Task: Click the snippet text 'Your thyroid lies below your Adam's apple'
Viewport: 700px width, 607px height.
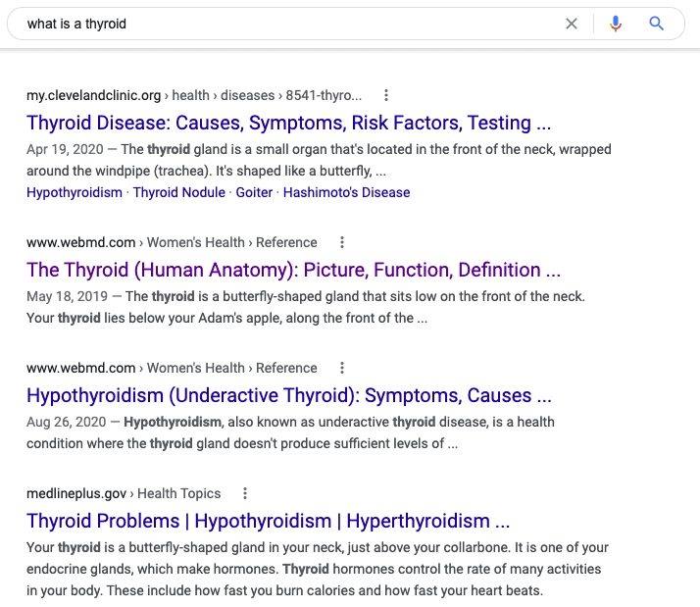Action: point(154,318)
